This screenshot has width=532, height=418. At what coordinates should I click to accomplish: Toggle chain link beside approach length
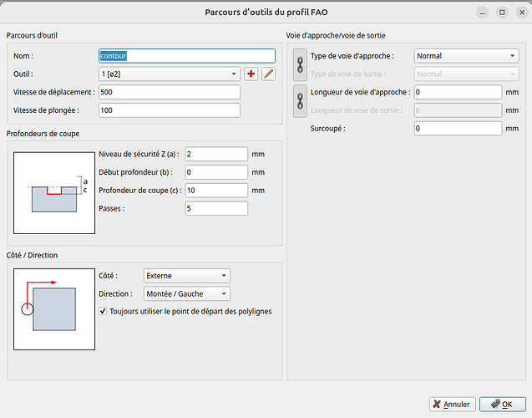click(301, 101)
